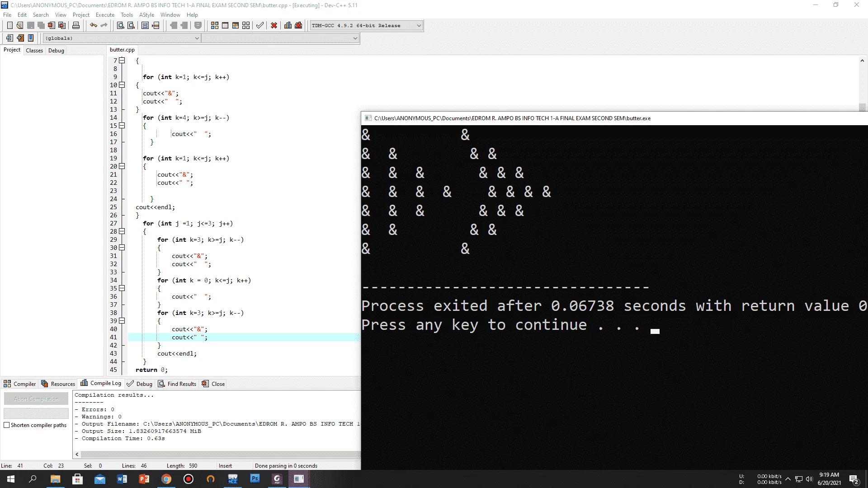Stop execution with the red X icon

click(x=274, y=25)
